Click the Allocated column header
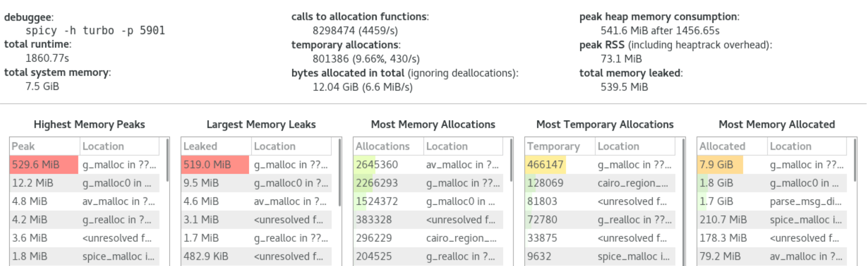 732,146
